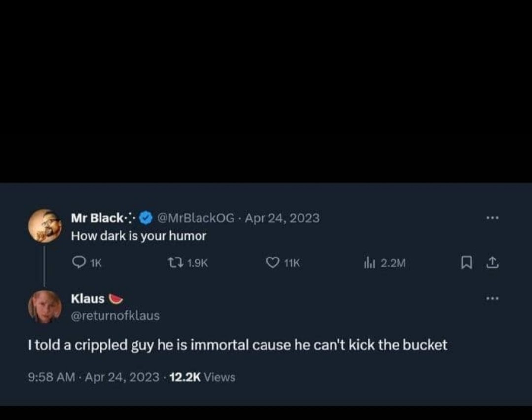Bookmark the 'How dark is your humor' tweet

466,262
